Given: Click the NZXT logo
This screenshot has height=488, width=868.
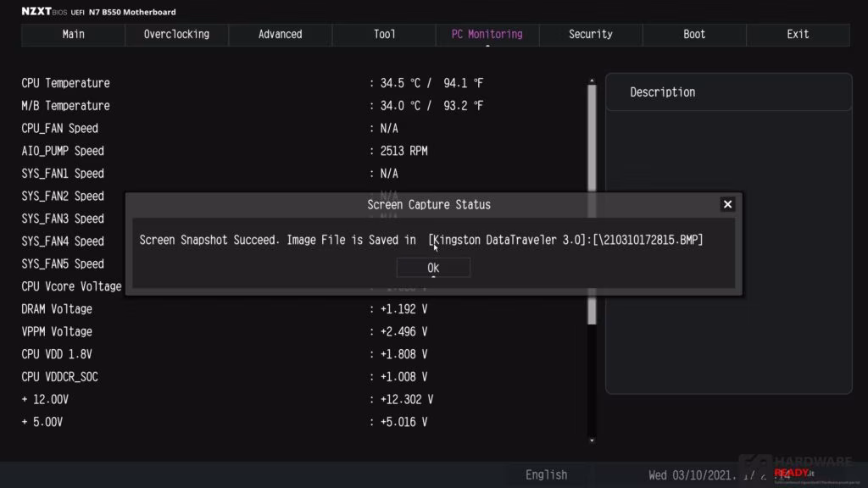Looking at the screenshot, I should coord(36,11).
